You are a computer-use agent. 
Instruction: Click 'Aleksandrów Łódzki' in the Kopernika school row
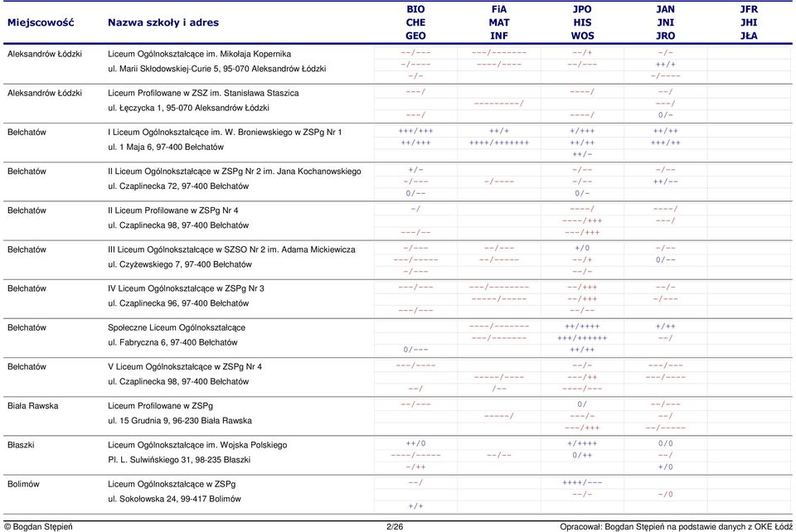coord(44,54)
